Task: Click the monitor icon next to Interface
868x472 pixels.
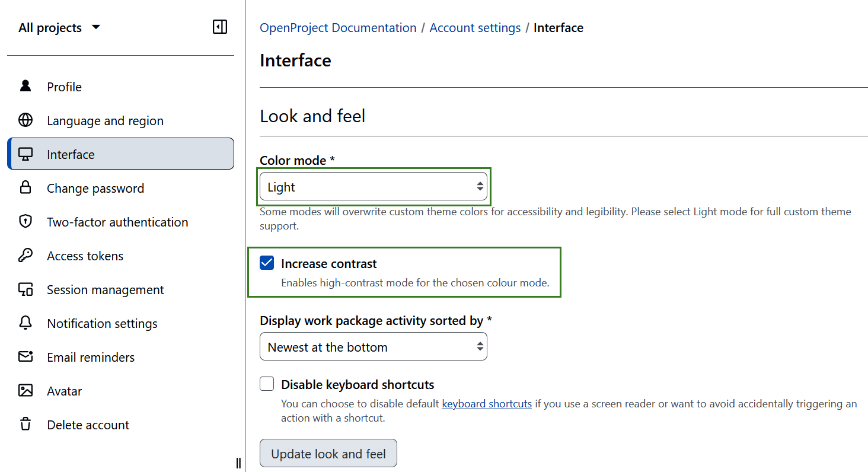Action: tap(25, 154)
